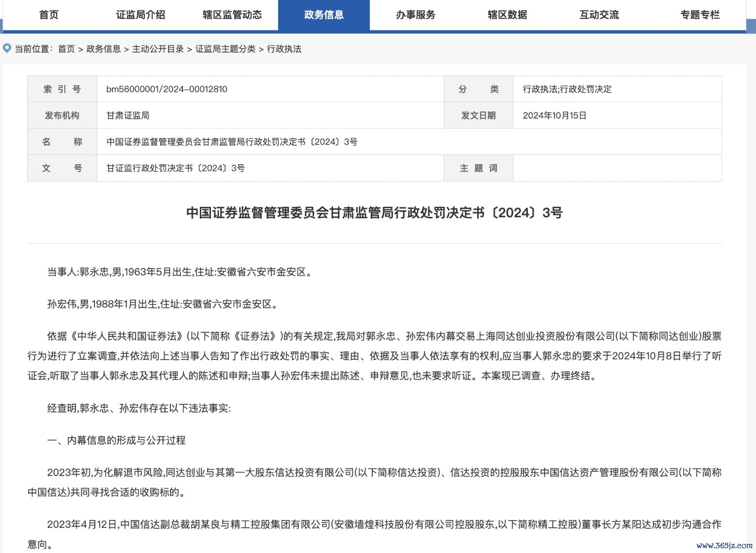Click index number bm56000001/2024-00012810
The width and height of the screenshot is (756, 553).
(166, 89)
